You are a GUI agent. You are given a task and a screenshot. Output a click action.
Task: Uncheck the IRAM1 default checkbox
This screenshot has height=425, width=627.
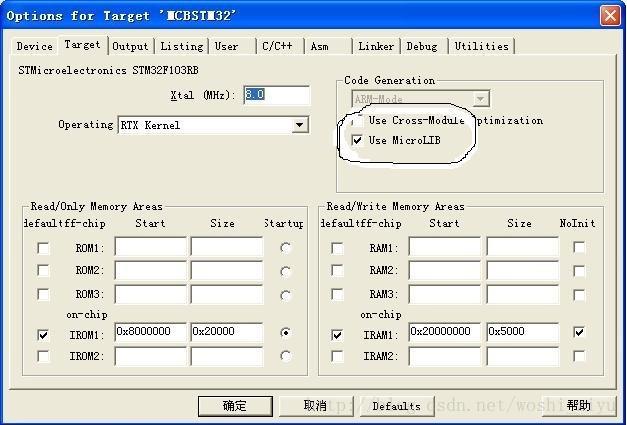pos(337,335)
